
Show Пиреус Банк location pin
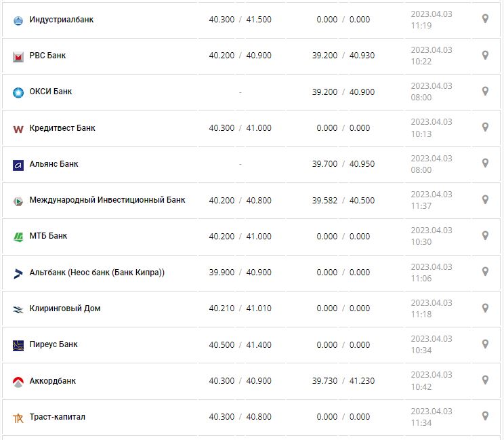[x=485, y=344]
